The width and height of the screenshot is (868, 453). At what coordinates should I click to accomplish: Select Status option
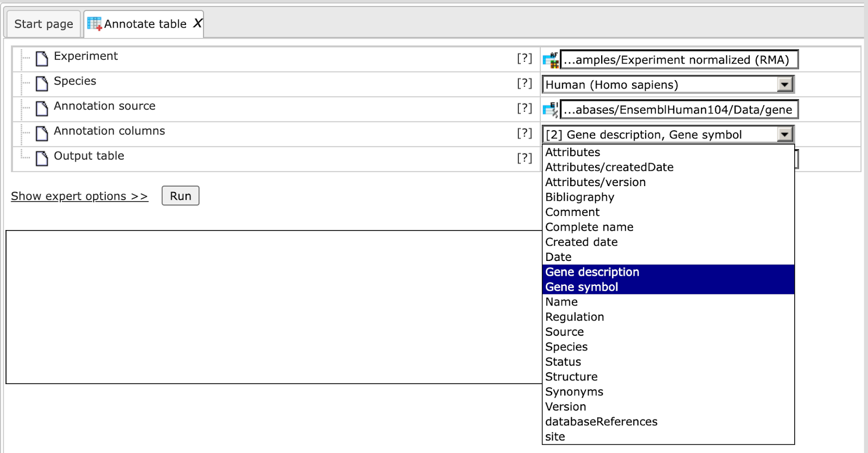click(x=668, y=362)
